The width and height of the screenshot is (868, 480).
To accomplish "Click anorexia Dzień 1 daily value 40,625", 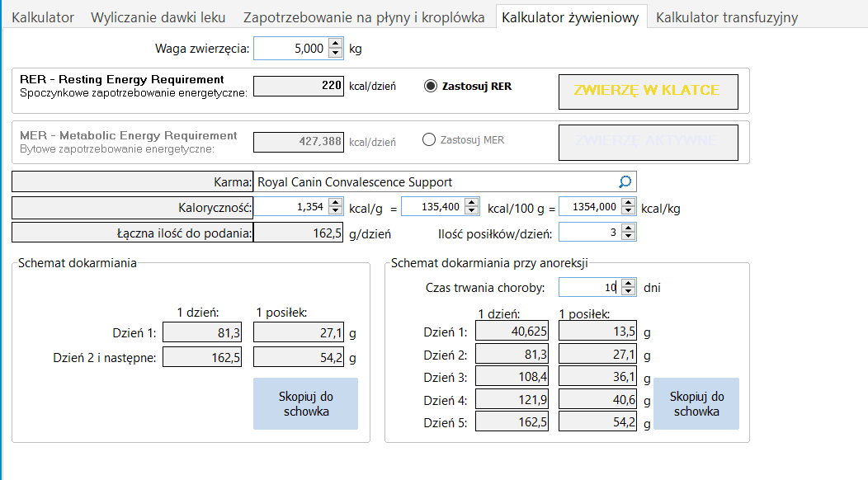I will click(x=512, y=331).
